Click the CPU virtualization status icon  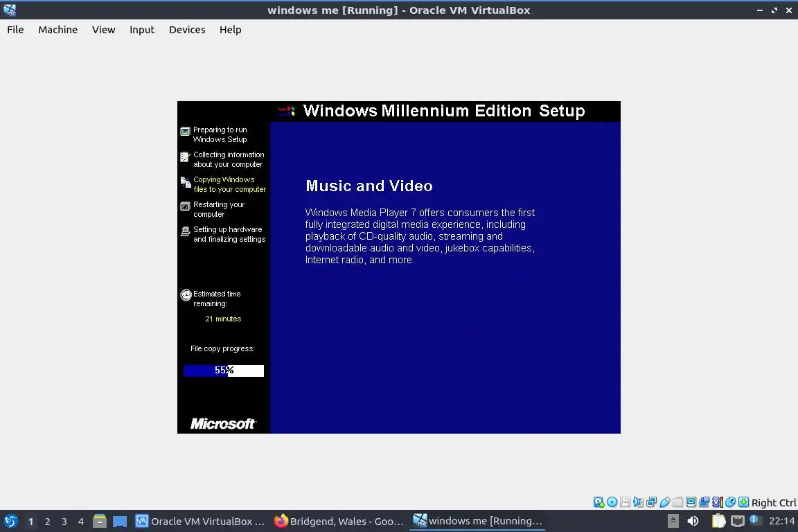[718, 502]
